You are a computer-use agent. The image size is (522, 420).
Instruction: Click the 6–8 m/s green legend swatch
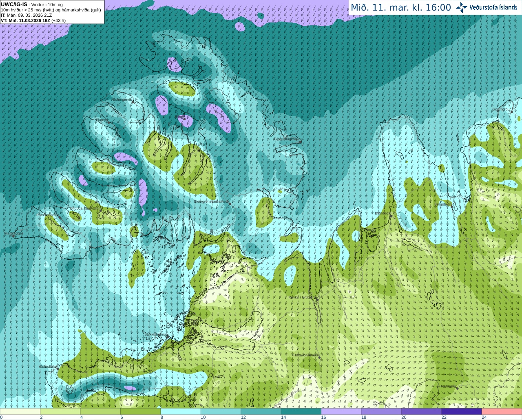click(141, 411)
